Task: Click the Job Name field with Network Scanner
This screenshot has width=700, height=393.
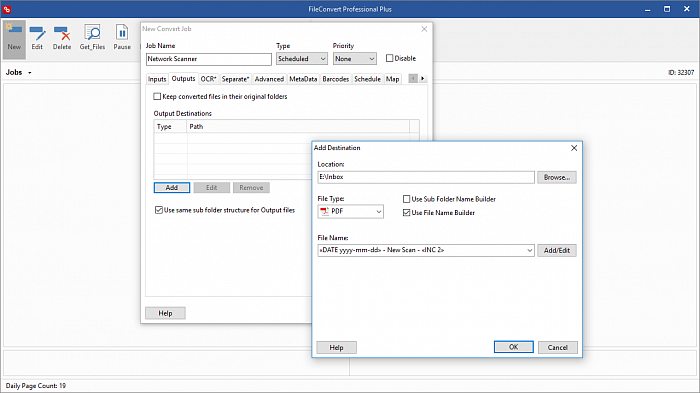Action: pyautogui.click(x=208, y=59)
